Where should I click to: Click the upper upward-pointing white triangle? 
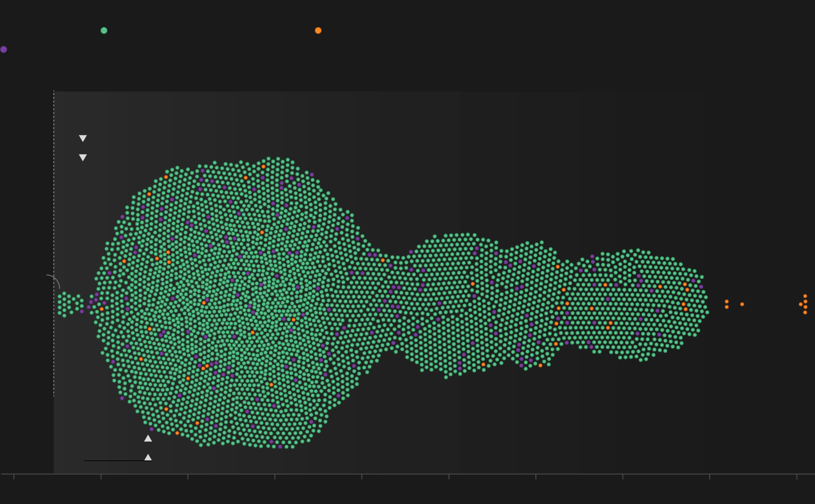coord(148,438)
